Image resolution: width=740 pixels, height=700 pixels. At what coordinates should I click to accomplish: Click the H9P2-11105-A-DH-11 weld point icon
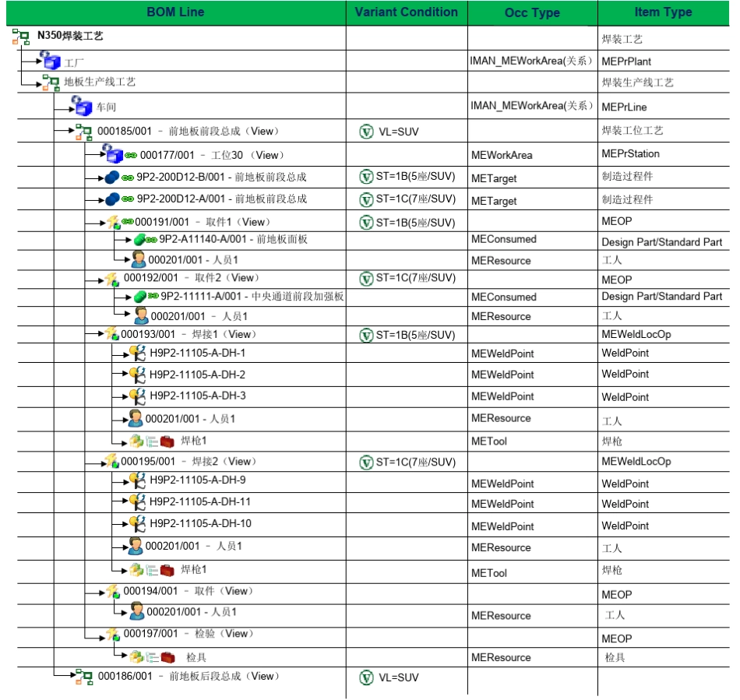pos(137,502)
